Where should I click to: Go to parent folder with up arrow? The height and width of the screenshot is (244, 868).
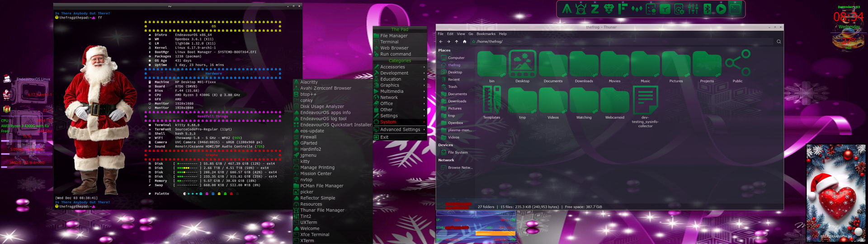tap(457, 42)
